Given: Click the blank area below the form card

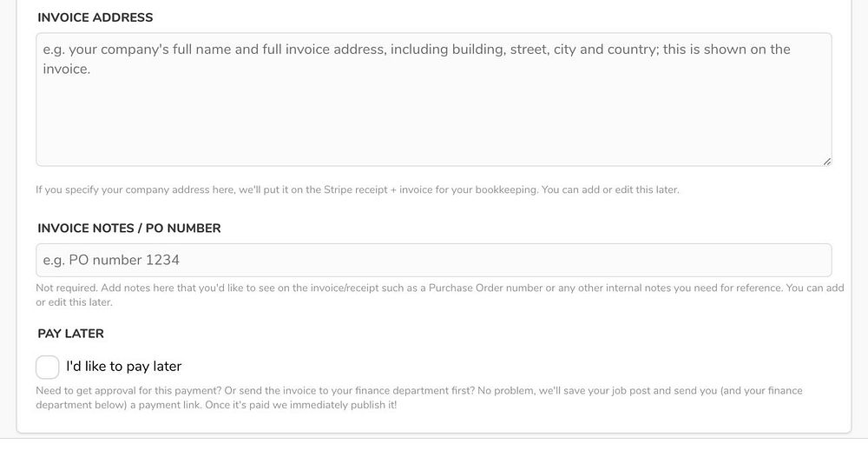Looking at the screenshot, I should point(433,452).
